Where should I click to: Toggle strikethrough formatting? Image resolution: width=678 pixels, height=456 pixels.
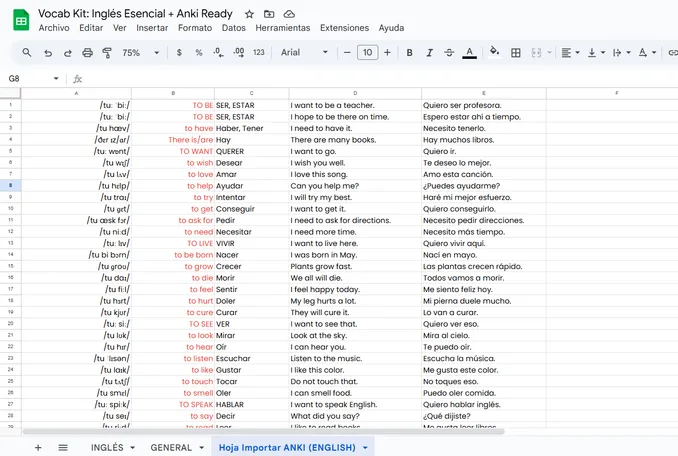[448, 52]
